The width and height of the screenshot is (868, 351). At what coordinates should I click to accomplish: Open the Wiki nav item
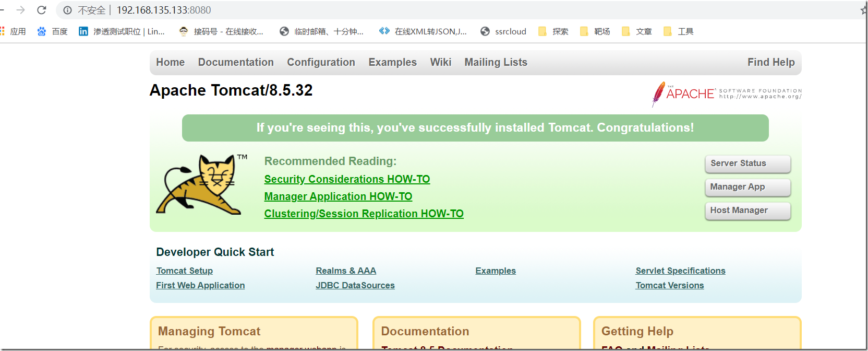441,62
